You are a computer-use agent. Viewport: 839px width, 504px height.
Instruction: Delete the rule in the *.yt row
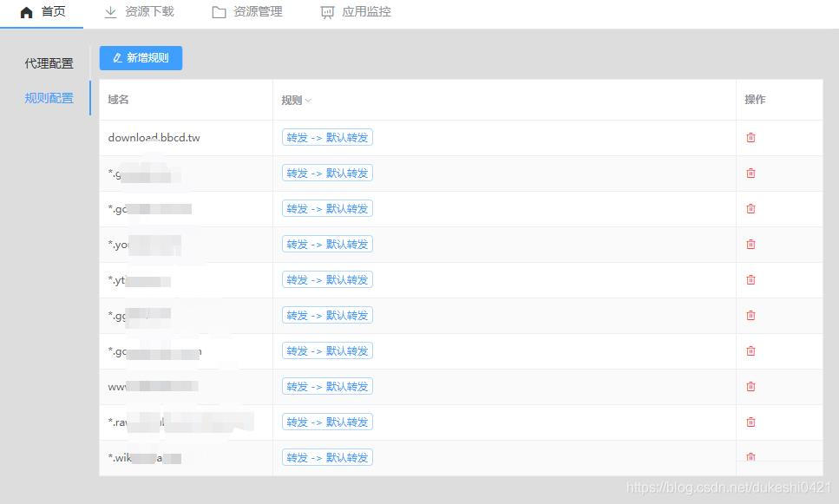(x=751, y=280)
